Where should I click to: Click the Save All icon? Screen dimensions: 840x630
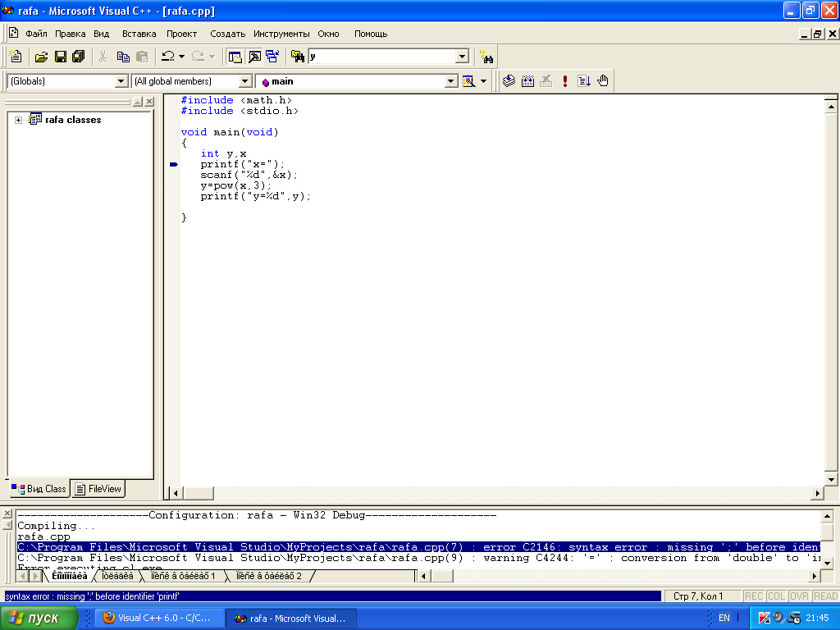pyautogui.click(x=78, y=57)
